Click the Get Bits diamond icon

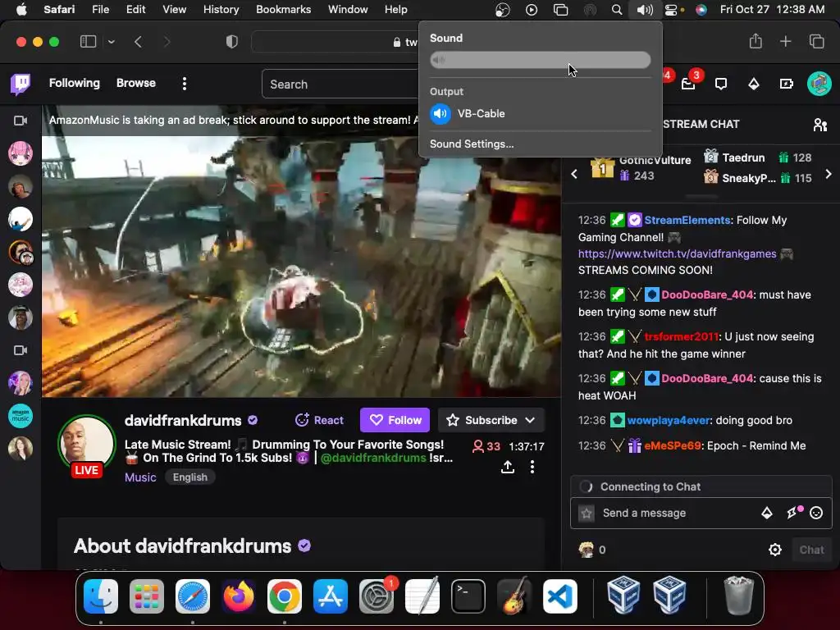pyautogui.click(x=754, y=84)
